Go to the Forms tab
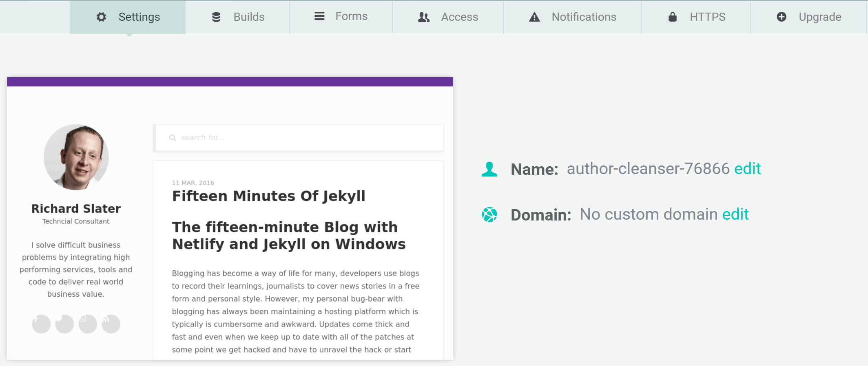 [x=341, y=16]
